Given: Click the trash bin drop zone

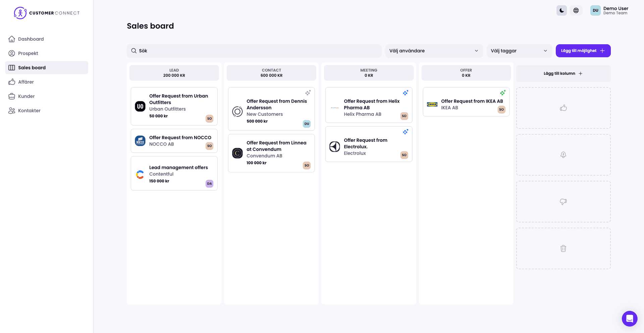Looking at the screenshot, I should coord(563,248).
